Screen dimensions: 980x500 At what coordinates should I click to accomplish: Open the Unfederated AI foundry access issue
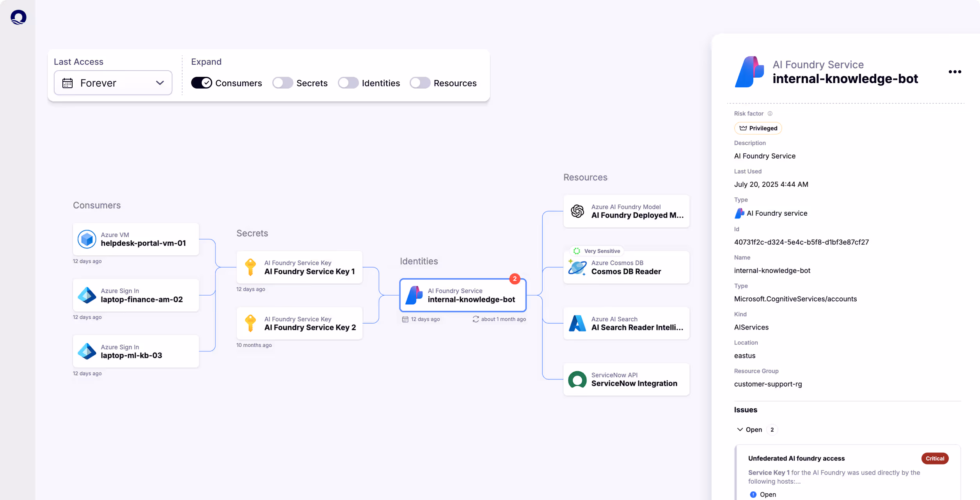click(x=796, y=458)
